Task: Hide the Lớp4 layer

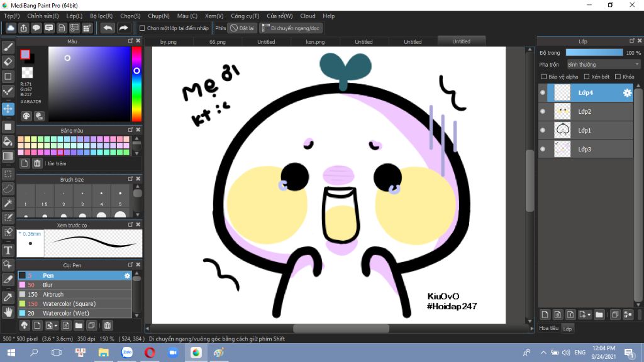Action: (543, 93)
